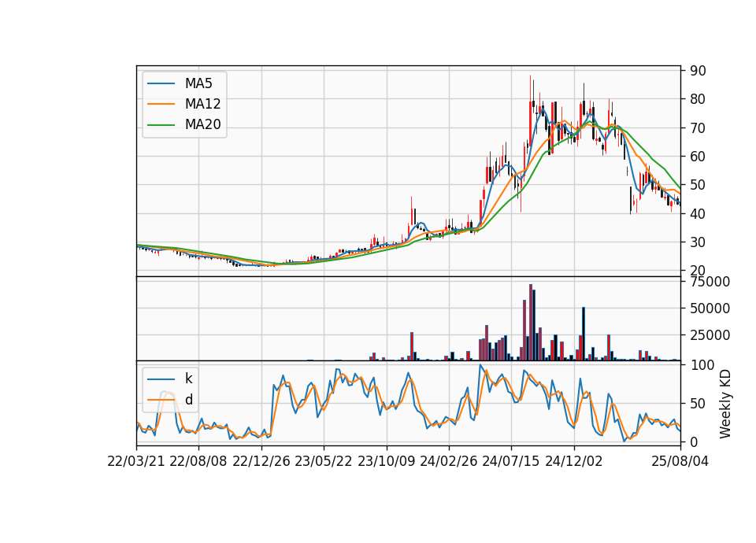
Task: Click the MA20 legend label
Action: click(202, 125)
